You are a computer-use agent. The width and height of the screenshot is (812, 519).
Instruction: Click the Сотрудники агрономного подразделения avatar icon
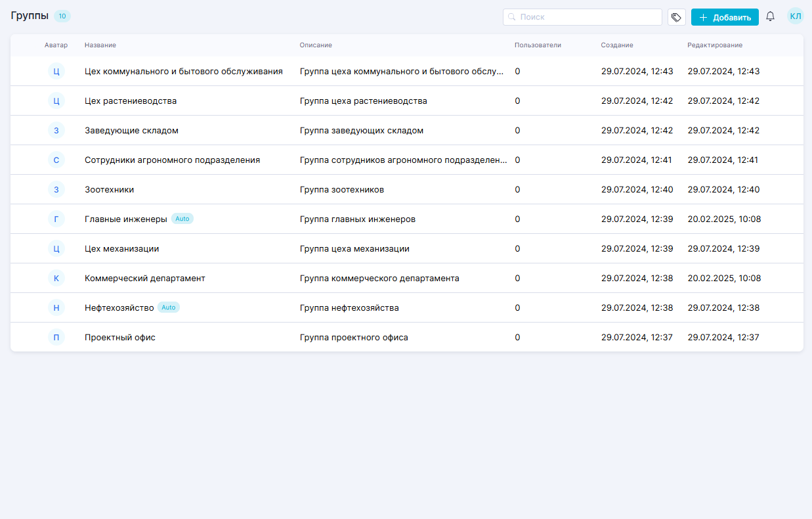[56, 160]
